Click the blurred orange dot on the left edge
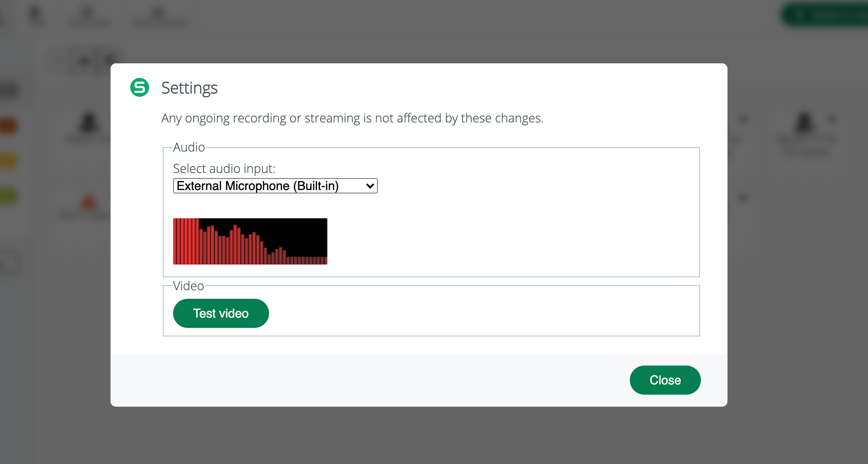 [9, 126]
